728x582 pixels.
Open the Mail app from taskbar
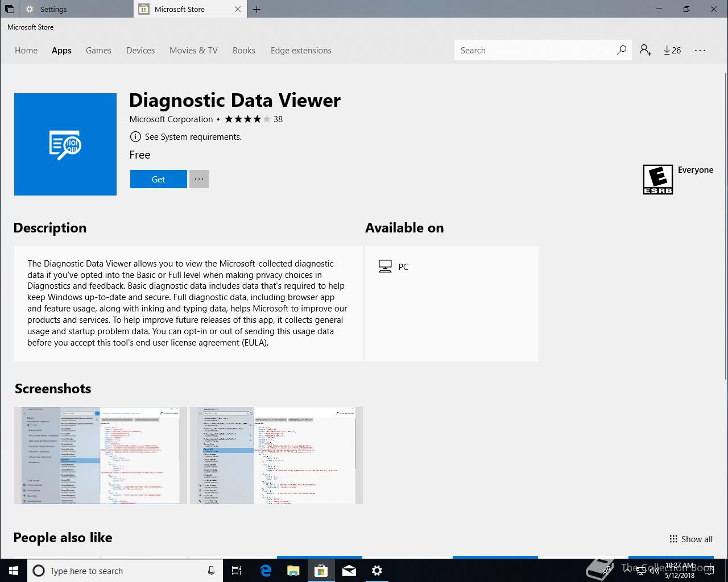coord(349,571)
